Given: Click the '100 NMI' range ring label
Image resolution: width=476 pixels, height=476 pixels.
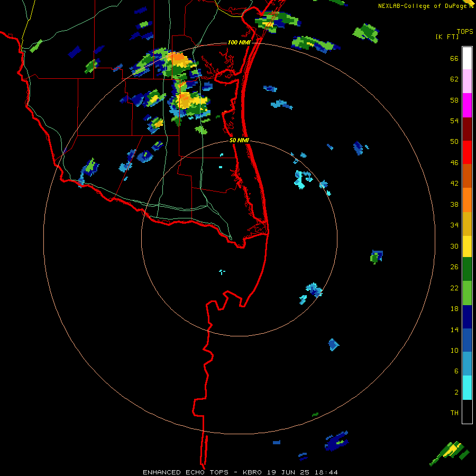Looking at the screenshot, I should [x=239, y=42].
